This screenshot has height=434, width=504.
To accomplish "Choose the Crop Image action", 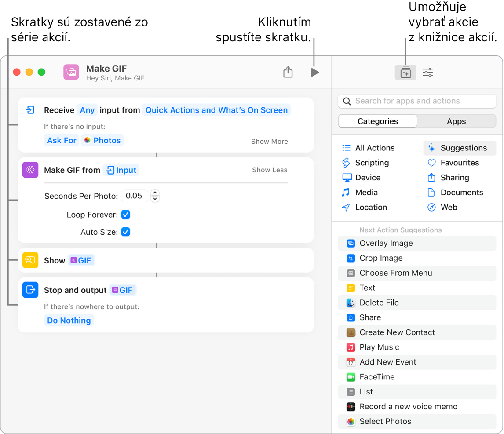I will [x=381, y=258].
